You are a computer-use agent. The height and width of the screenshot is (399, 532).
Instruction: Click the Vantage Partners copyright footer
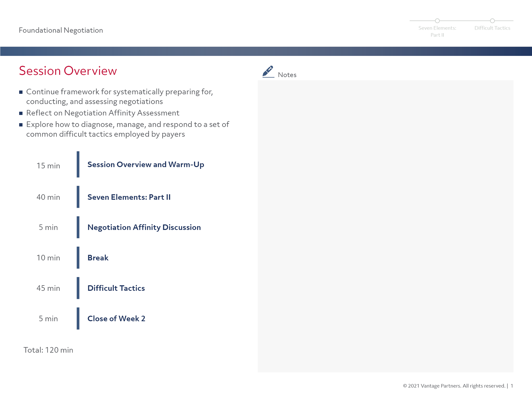(454, 386)
